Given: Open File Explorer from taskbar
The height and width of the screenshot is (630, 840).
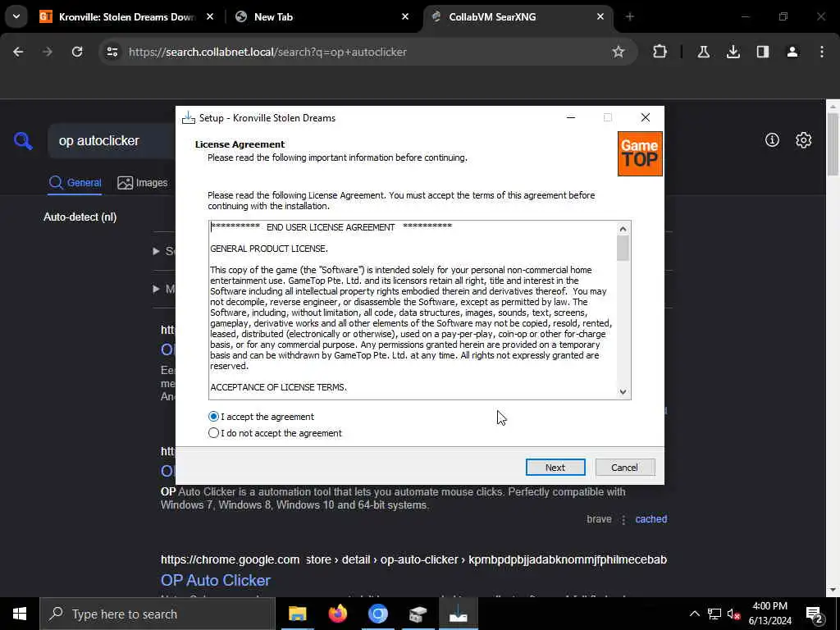Looking at the screenshot, I should [x=298, y=614].
